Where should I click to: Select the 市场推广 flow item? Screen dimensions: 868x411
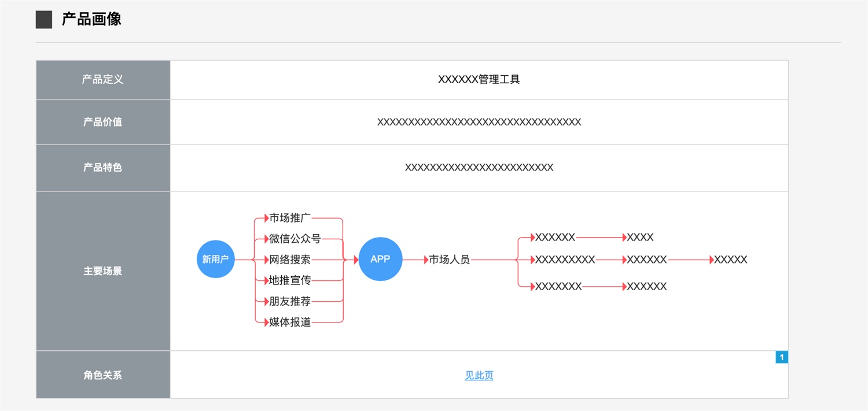(x=290, y=218)
